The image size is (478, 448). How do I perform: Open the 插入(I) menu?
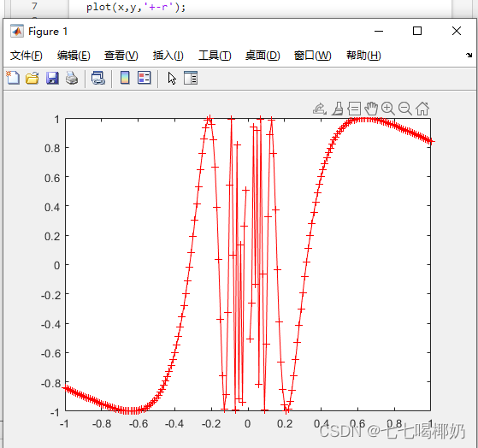pos(168,56)
